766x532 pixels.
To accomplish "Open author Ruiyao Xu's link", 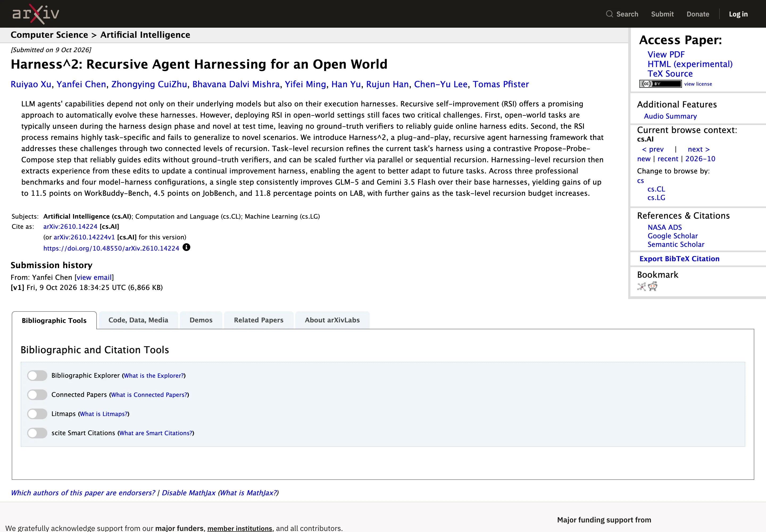I will click(31, 84).
